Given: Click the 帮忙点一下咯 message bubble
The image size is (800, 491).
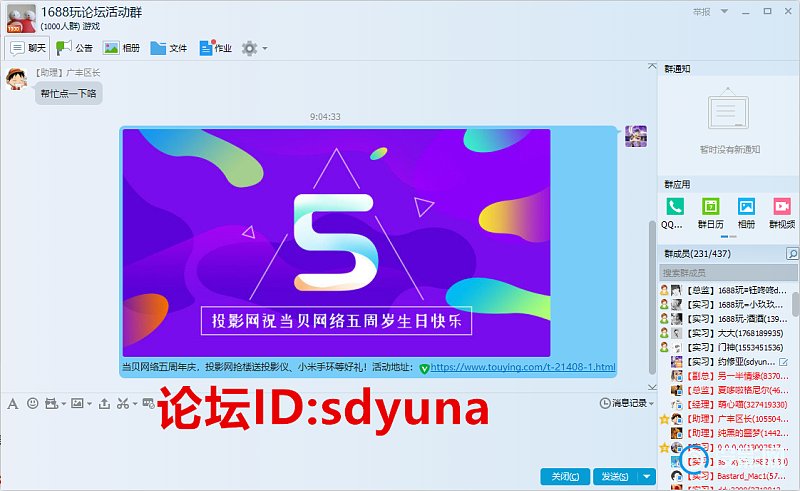Looking at the screenshot, I should click(x=68, y=93).
